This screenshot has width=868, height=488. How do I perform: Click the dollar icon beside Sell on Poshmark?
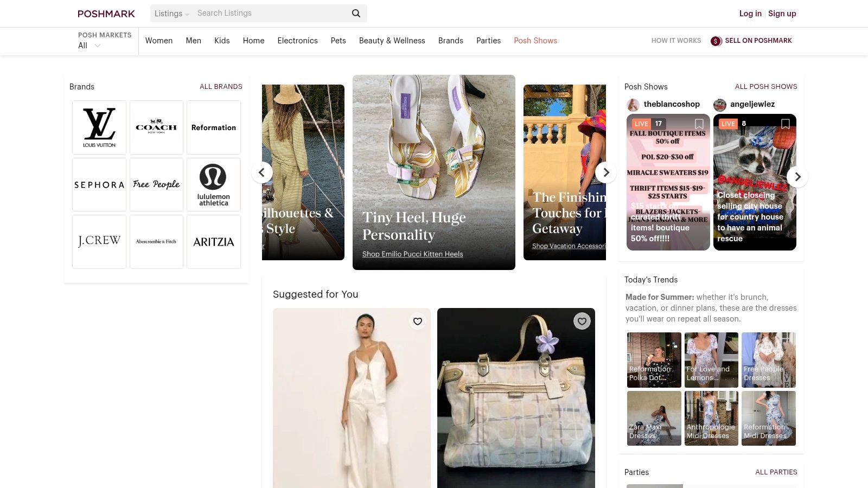(716, 41)
